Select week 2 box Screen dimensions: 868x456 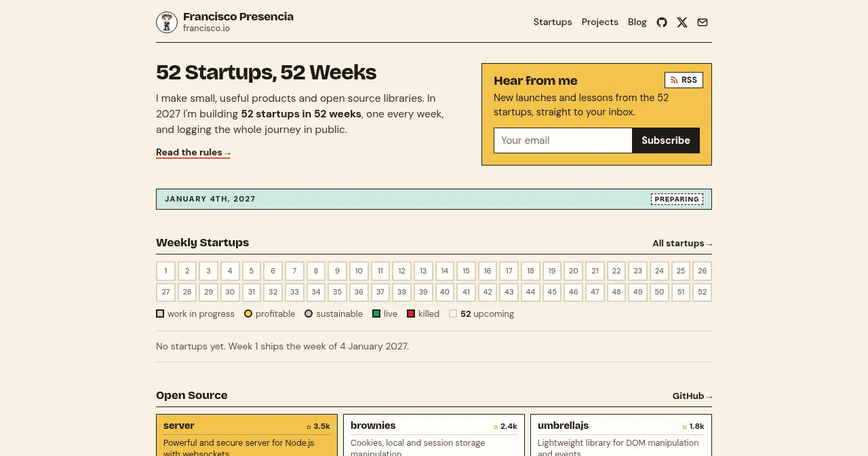pyautogui.click(x=187, y=271)
